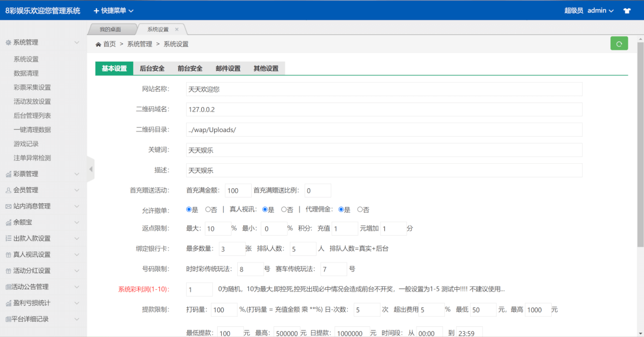The image size is (644, 337).
Task: Select 否 for 允许撤单
Action: point(208,209)
